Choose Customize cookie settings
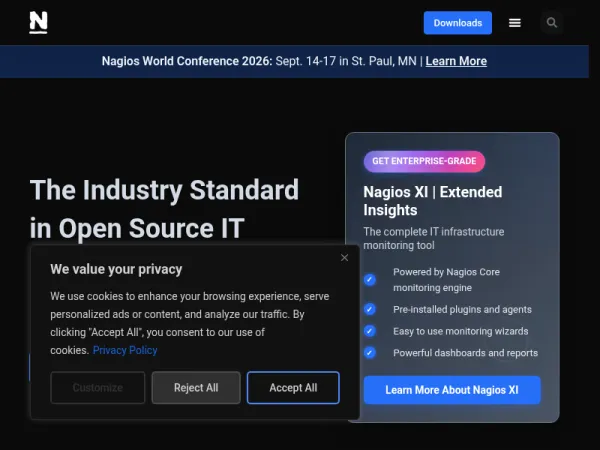 (x=98, y=388)
